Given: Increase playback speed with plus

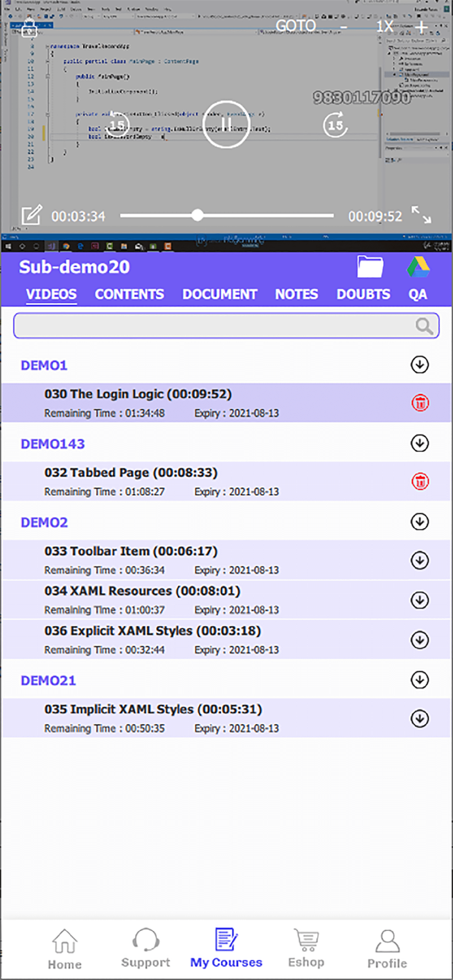Looking at the screenshot, I should (x=422, y=27).
